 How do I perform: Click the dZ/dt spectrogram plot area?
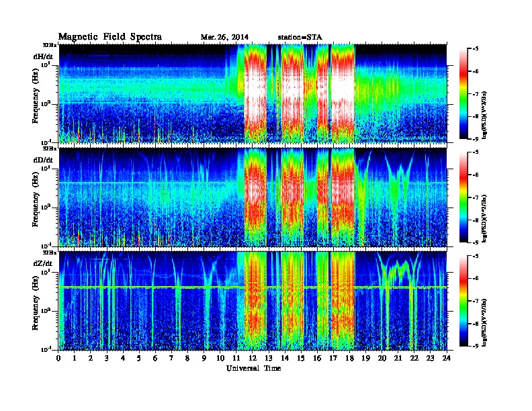[x=253, y=301]
